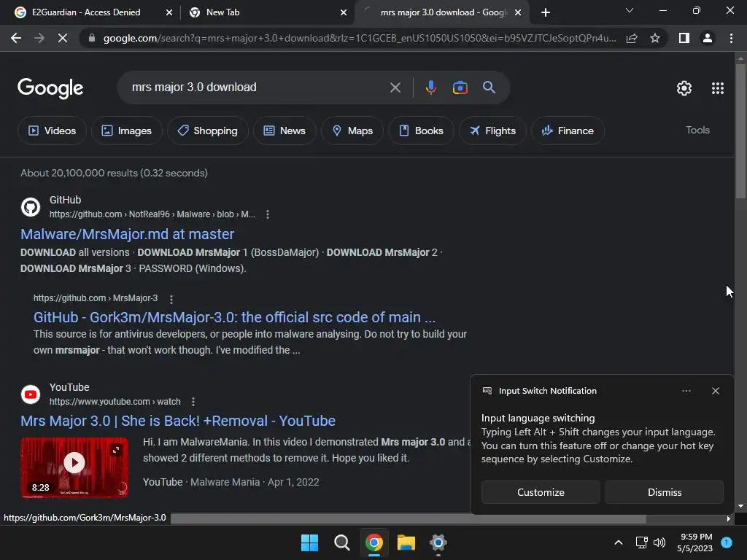Open the Mrs Major 3.0 She is Back video link

[x=178, y=421]
